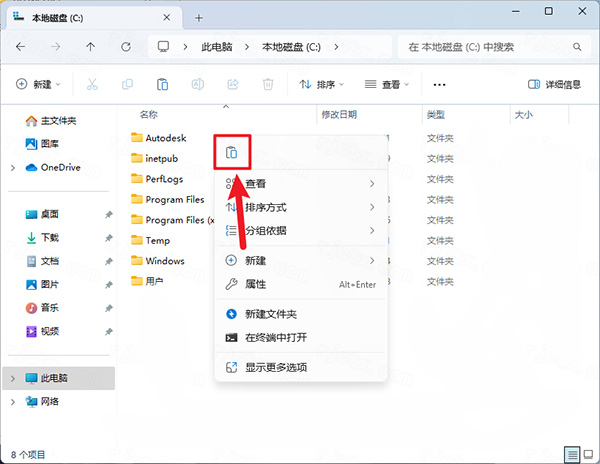
Task: Sort by the 名称 column header
Action: tap(148, 114)
